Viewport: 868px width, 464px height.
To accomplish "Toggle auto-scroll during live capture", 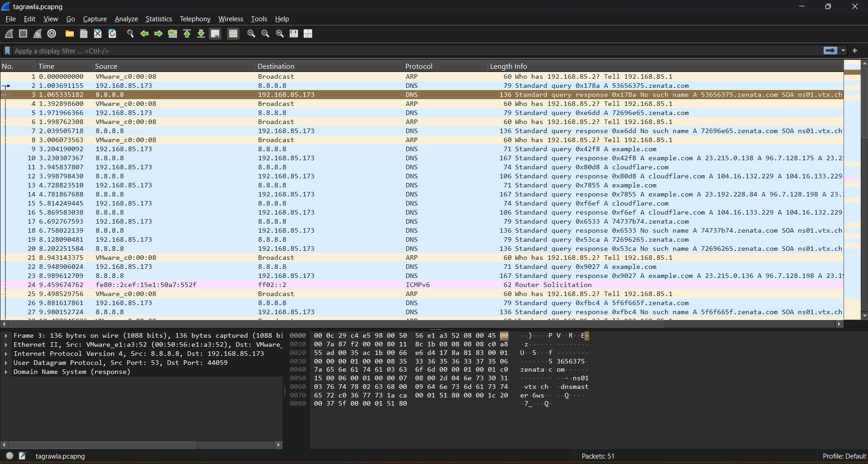I will click(215, 33).
